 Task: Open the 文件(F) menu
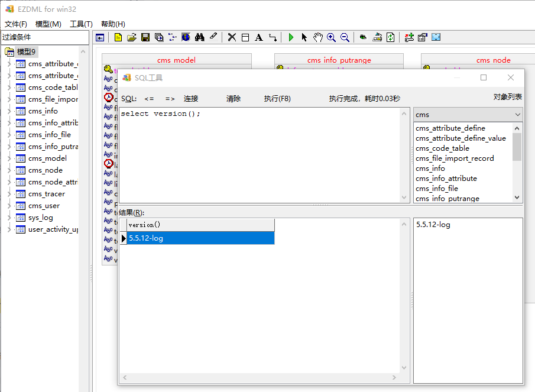tap(16, 24)
